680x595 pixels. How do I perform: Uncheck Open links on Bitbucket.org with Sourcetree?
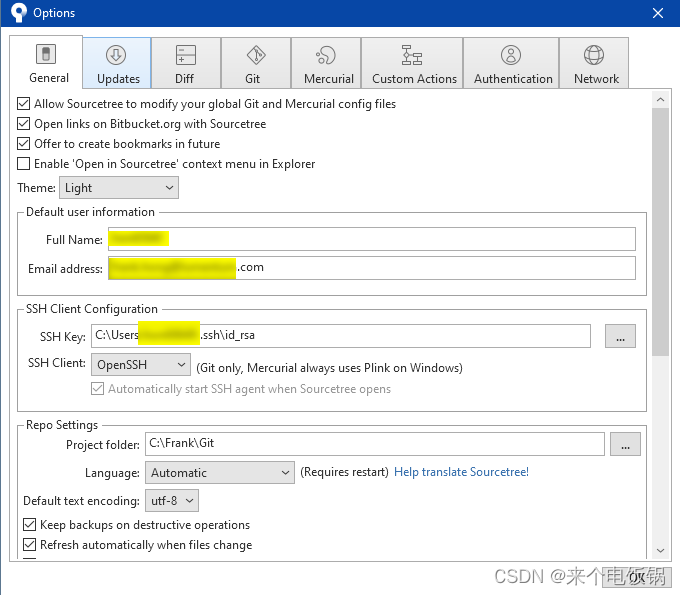tap(23, 124)
